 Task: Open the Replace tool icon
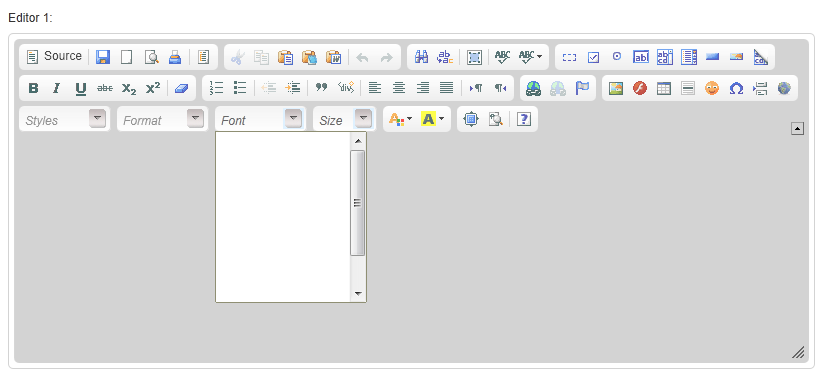[x=445, y=57]
